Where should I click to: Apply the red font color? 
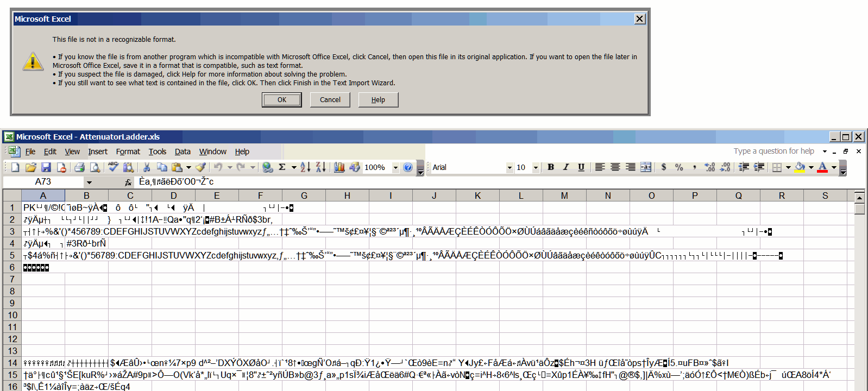coord(822,167)
